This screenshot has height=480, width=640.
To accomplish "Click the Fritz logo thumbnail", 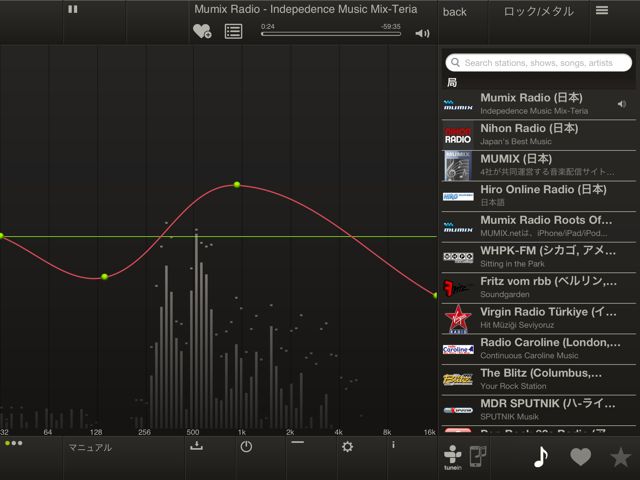I will click(x=458, y=288).
